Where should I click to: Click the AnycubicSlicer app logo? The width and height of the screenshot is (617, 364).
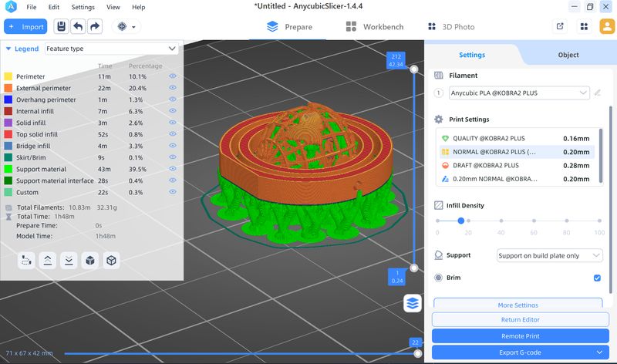[x=11, y=7]
